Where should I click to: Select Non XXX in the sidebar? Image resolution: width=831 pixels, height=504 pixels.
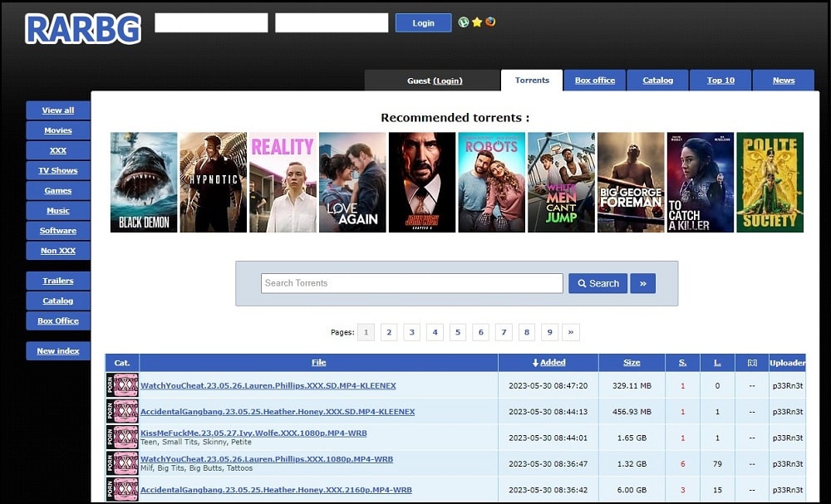[x=58, y=251]
